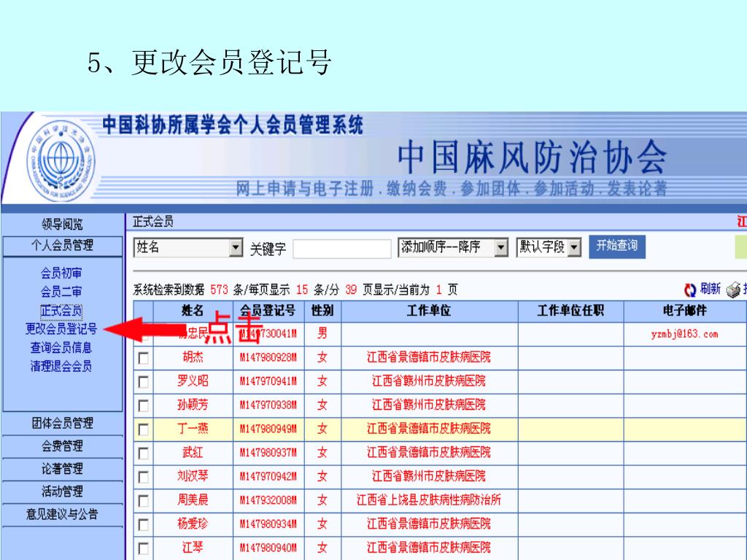The width and height of the screenshot is (747, 560).
Task: Click registration number M147980928M
Action: [x=268, y=357]
